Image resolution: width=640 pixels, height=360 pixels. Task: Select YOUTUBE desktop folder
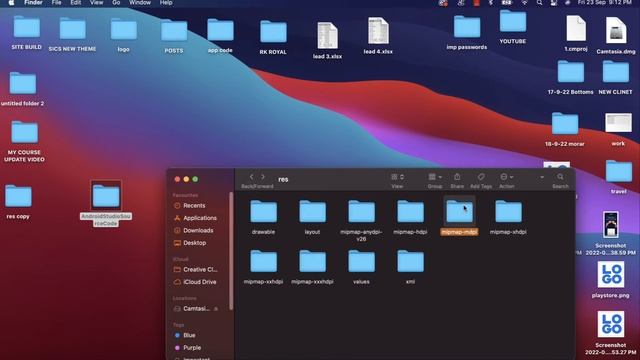point(513,21)
